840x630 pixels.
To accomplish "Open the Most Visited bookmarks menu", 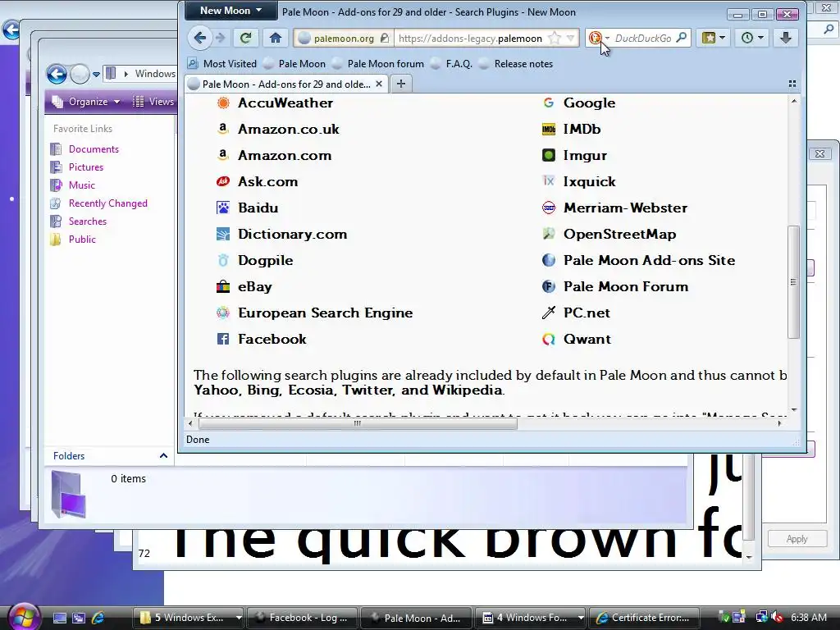I will point(221,64).
